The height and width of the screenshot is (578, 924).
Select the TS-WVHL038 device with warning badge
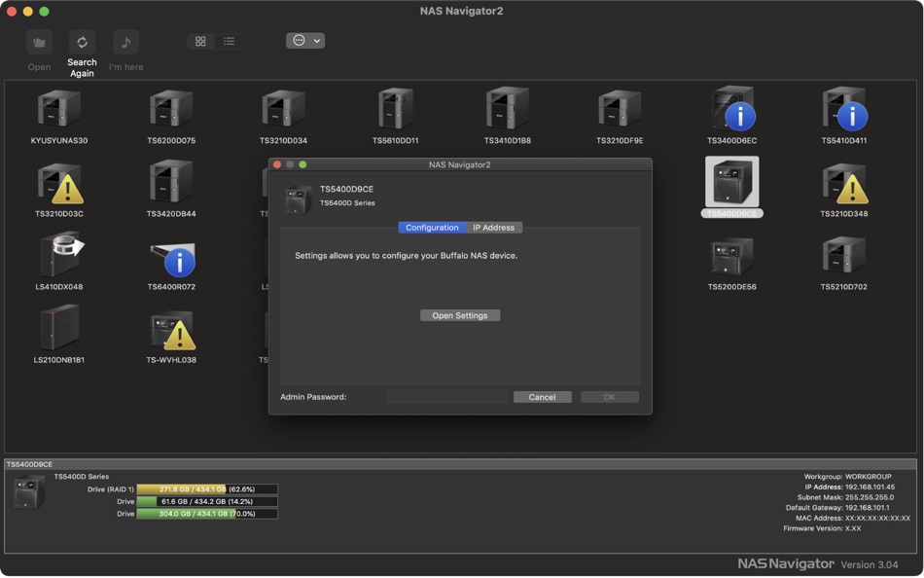[x=172, y=330]
